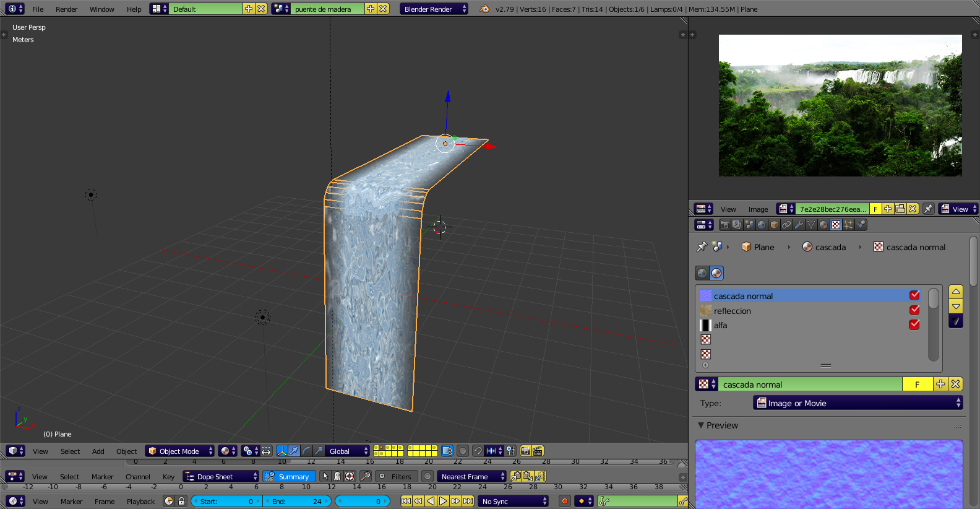Open the Help menu
The image size is (980, 509).
[x=134, y=9]
